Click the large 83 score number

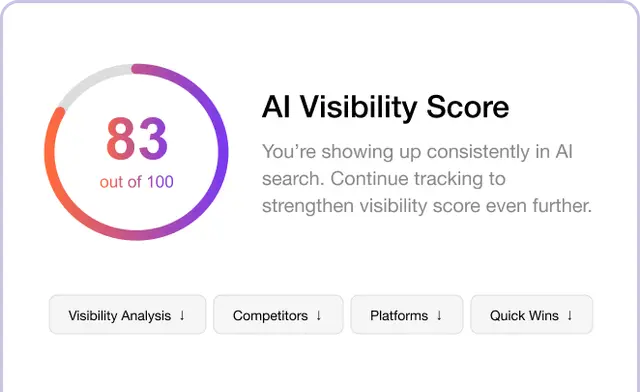[137, 138]
